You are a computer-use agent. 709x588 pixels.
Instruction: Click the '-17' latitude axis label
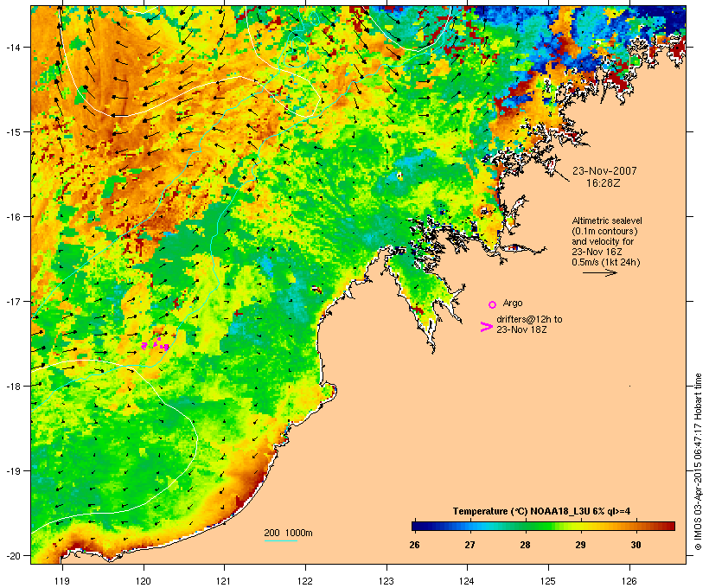12,301
